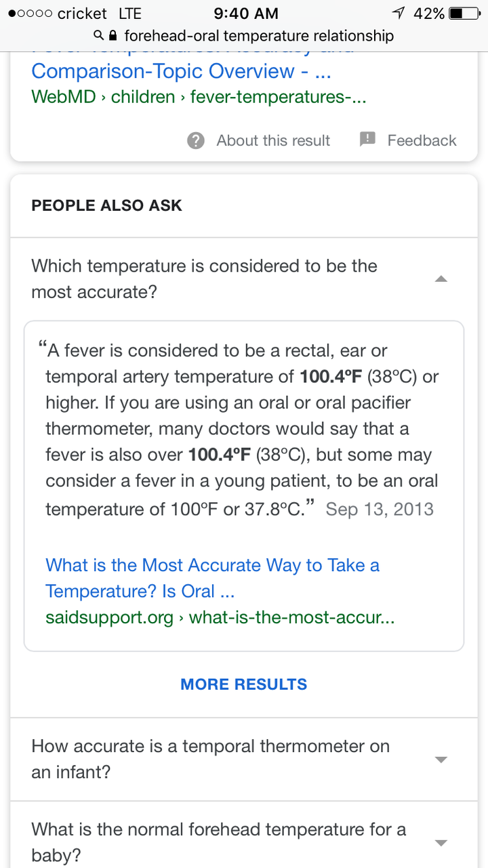Viewport: 488px width, 868px height.
Task: Tap the question mark icon beside About this result
Action: point(196,140)
